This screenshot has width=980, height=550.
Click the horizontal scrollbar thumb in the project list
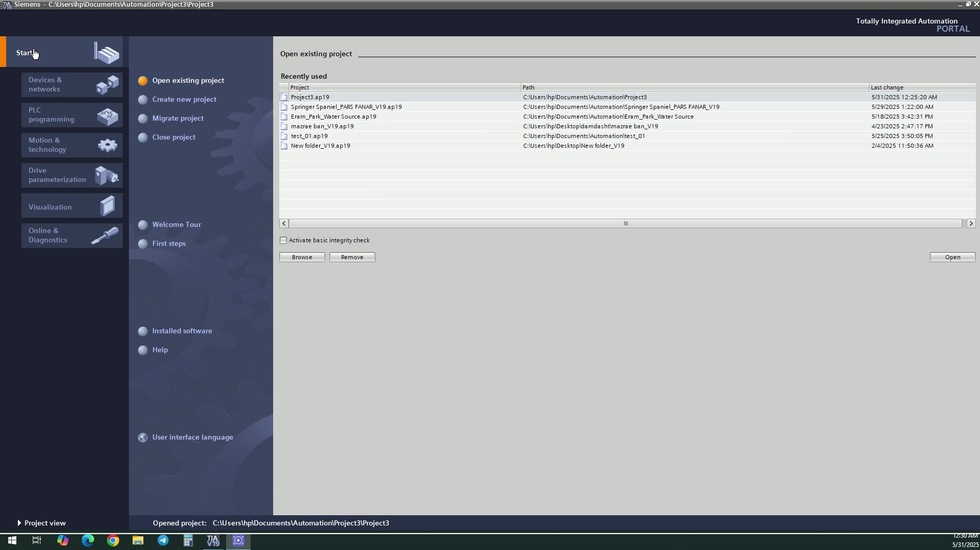tap(626, 223)
